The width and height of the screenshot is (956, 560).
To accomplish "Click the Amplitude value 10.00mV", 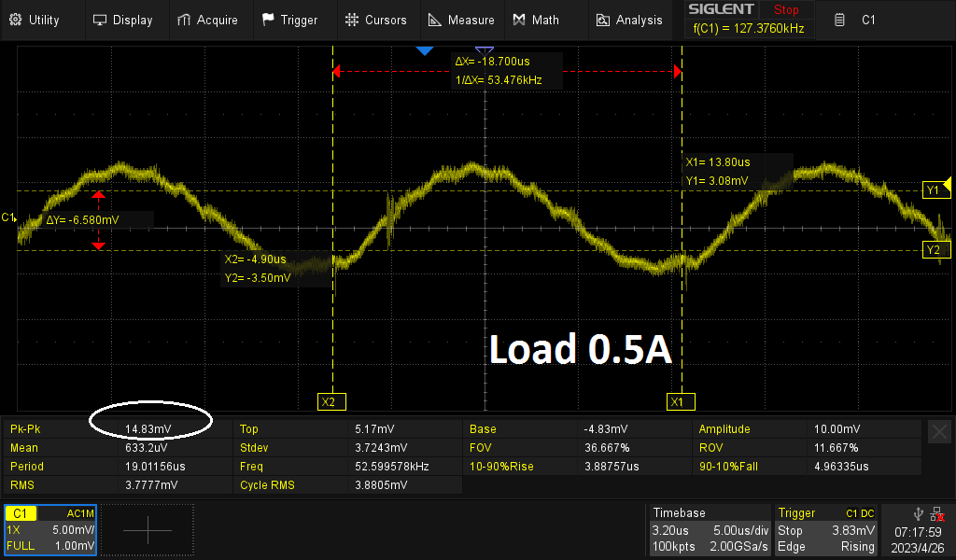I will point(837,429).
